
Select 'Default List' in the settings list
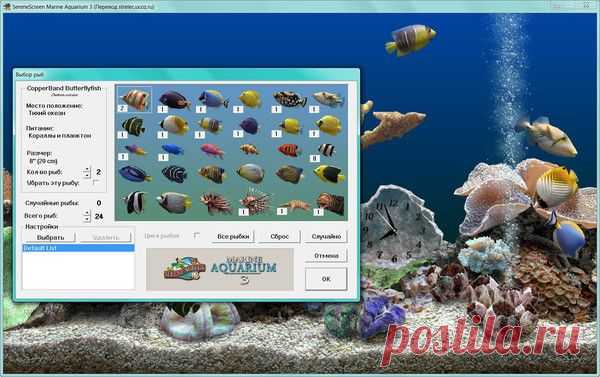pos(78,248)
